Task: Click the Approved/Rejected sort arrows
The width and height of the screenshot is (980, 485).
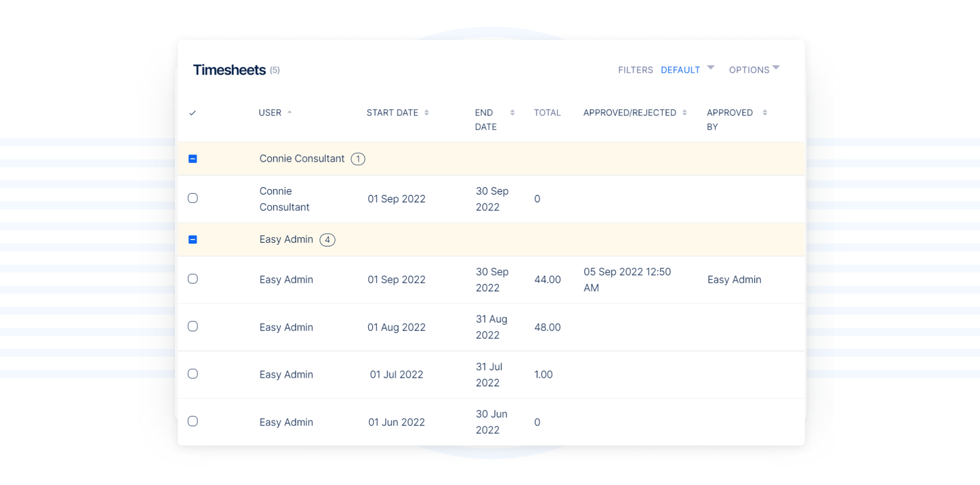Action: (684, 113)
